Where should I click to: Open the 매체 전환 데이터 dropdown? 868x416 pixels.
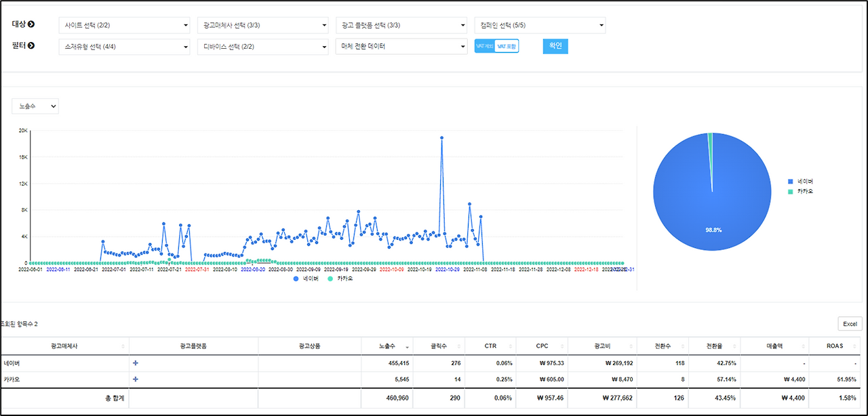point(401,46)
